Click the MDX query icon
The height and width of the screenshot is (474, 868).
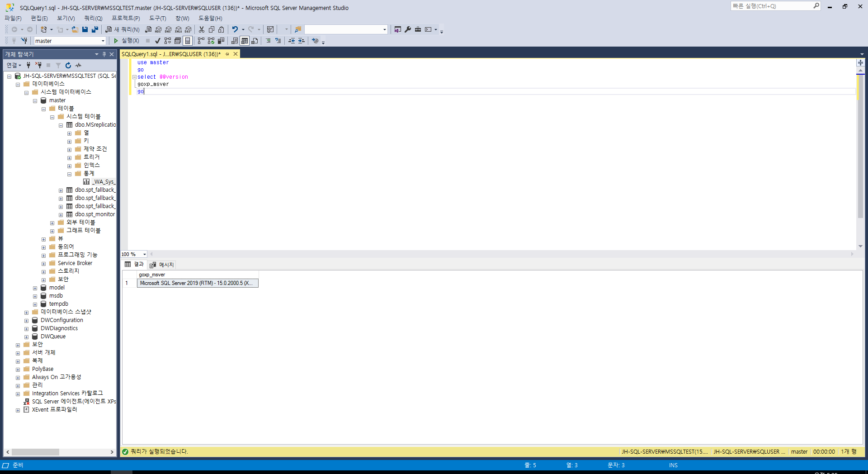(x=158, y=29)
